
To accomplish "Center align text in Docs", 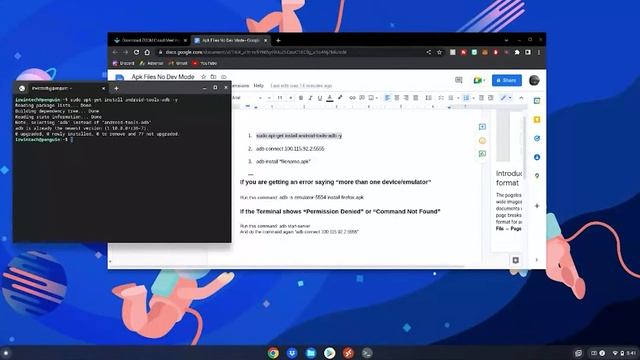I will click(397, 98).
